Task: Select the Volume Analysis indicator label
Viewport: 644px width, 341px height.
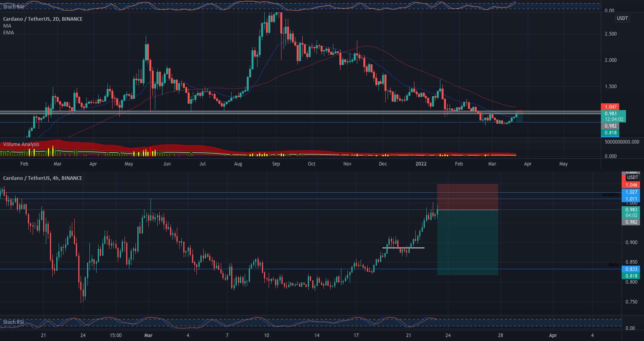Action: click(x=21, y=144)
